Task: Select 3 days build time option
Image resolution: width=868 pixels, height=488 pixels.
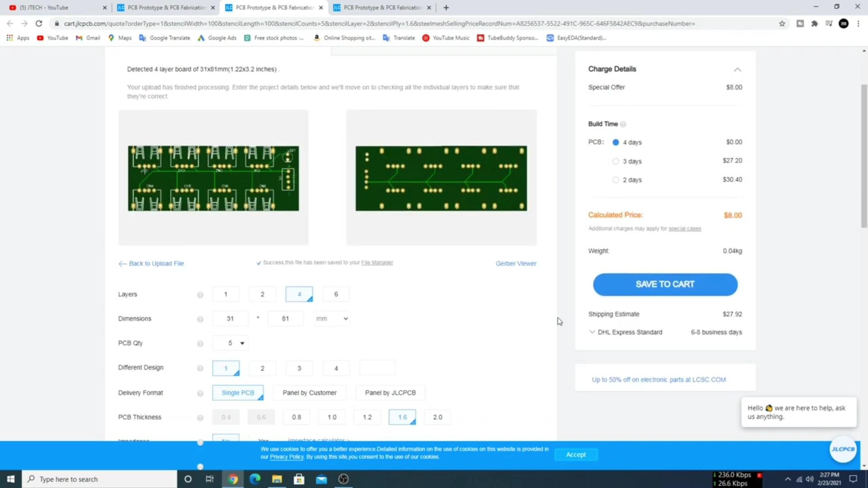Action: click(615, 161)
